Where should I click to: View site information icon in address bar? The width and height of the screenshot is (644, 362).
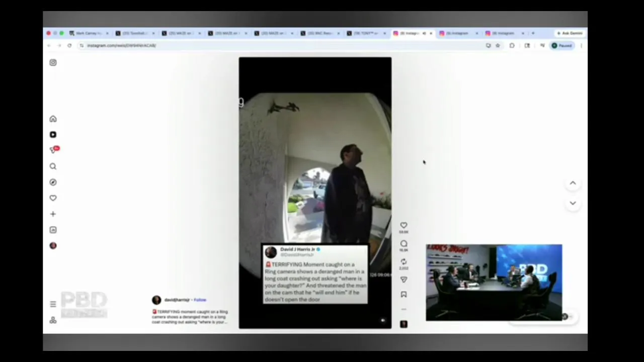[x=82, y=45]
